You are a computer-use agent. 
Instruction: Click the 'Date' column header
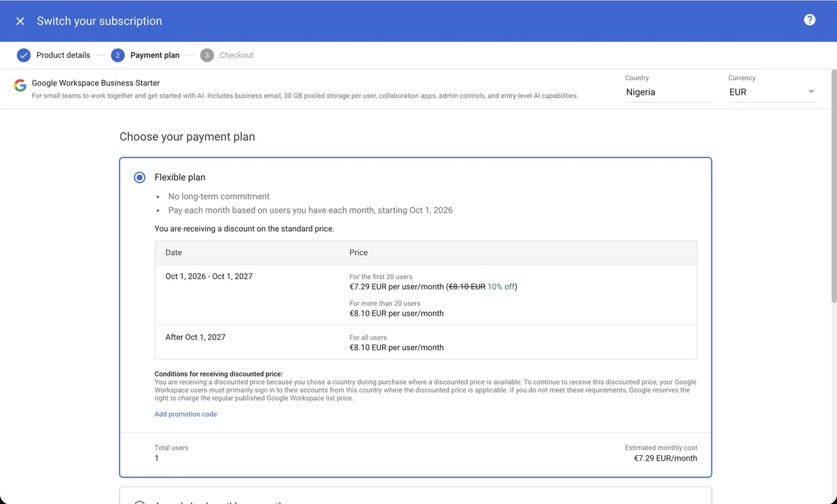(174, 252)
